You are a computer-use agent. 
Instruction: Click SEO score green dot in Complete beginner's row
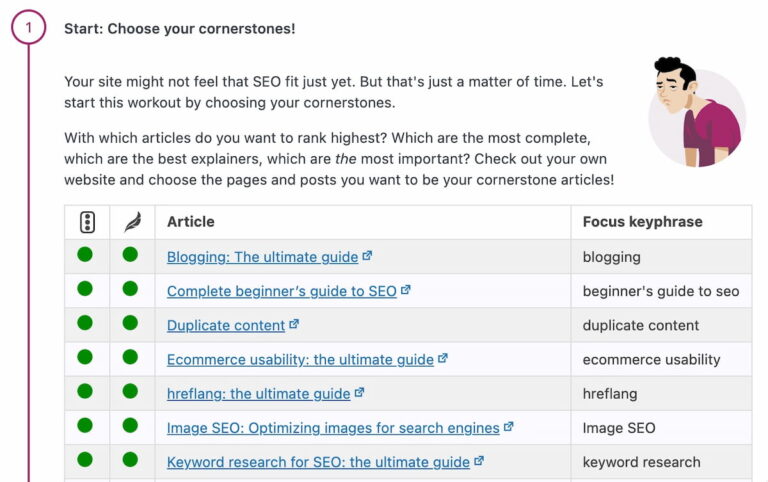[x=85, y=289]
